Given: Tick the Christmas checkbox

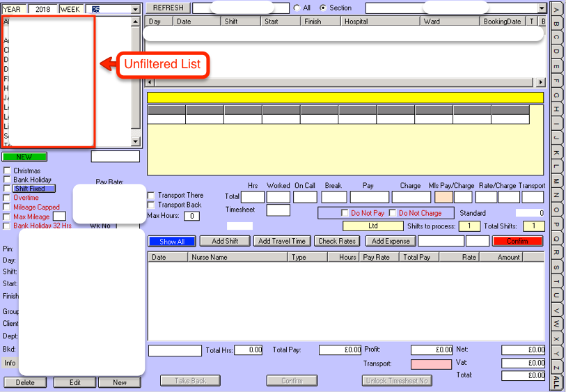Looking at the screenshot, I should [x=8, y=171].
